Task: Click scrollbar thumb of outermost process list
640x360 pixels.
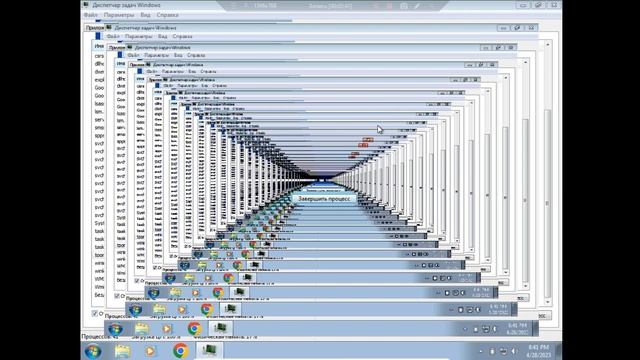Action: pos(548,203)
